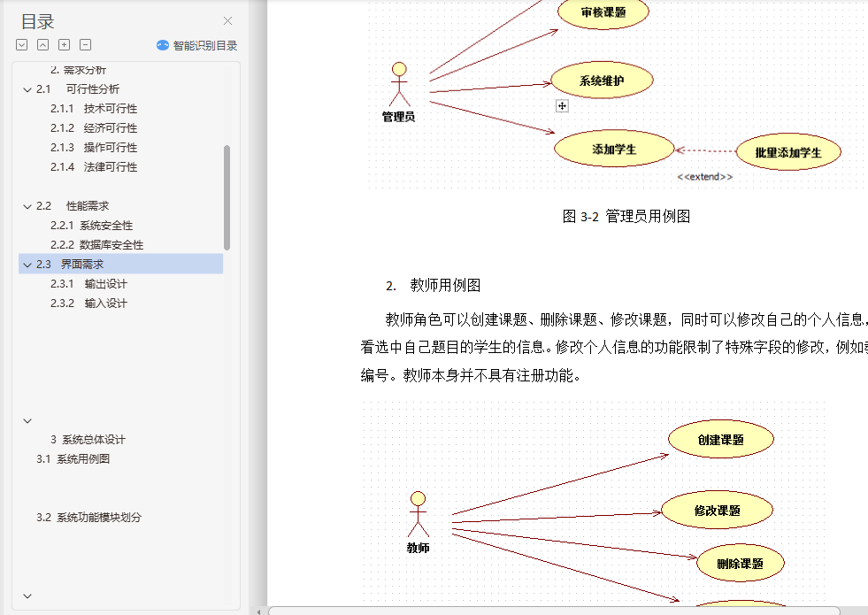Viewport: 868px width, 615px height.
Task: Click the minus icon to demote heading level
Action: click(x=85, y=45)
